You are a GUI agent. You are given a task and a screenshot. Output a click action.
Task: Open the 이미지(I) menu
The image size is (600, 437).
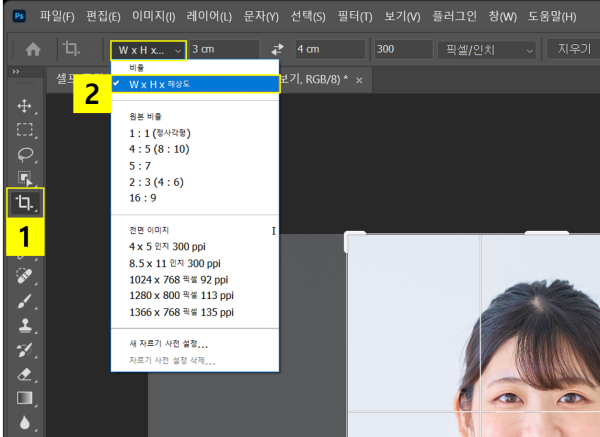(x=153, y=16)
